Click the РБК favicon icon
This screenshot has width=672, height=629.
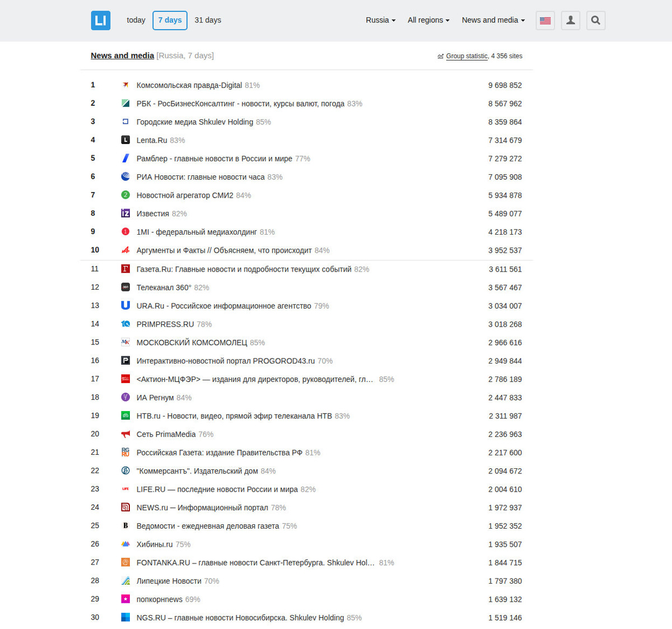click(x=125, y=104)
